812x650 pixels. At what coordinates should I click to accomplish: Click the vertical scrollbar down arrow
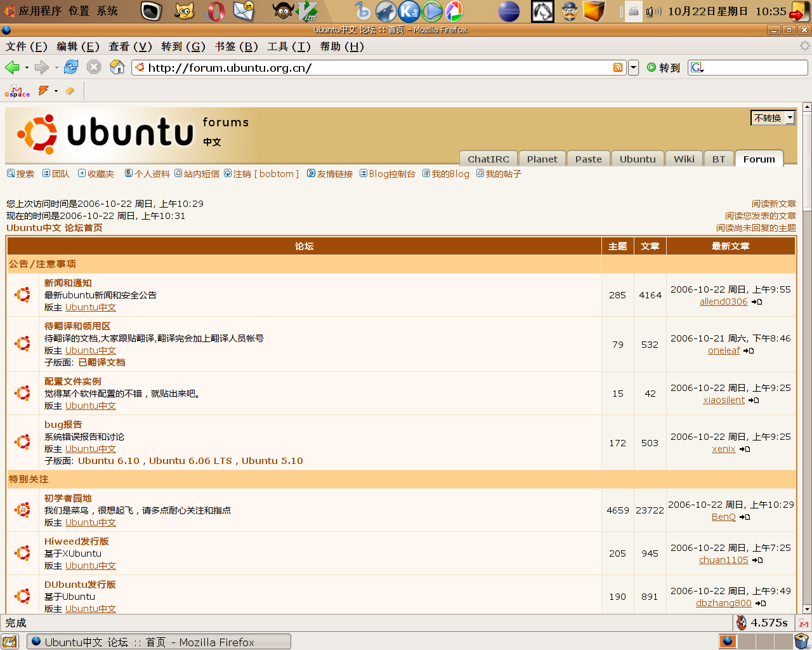pos(807,609)
